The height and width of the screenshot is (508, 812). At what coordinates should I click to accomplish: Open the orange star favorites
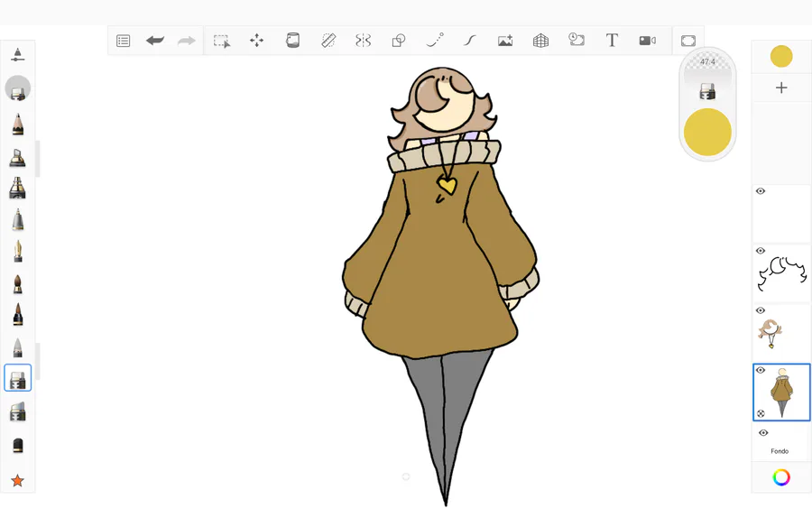pos(18,481)
